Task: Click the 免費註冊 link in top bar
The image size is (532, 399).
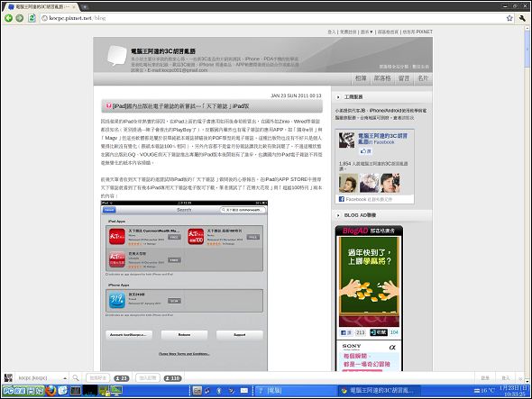Action: point(348,32)
